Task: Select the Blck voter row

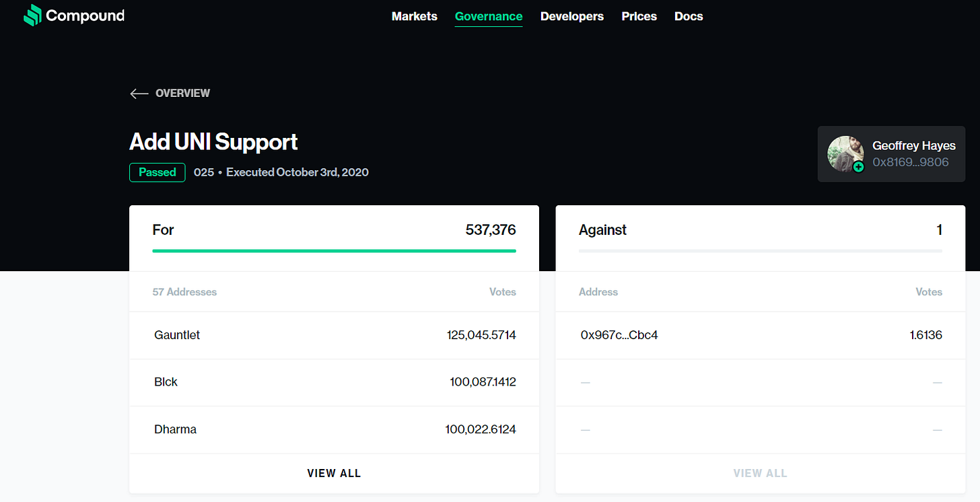Action: (x=334, y=382)
